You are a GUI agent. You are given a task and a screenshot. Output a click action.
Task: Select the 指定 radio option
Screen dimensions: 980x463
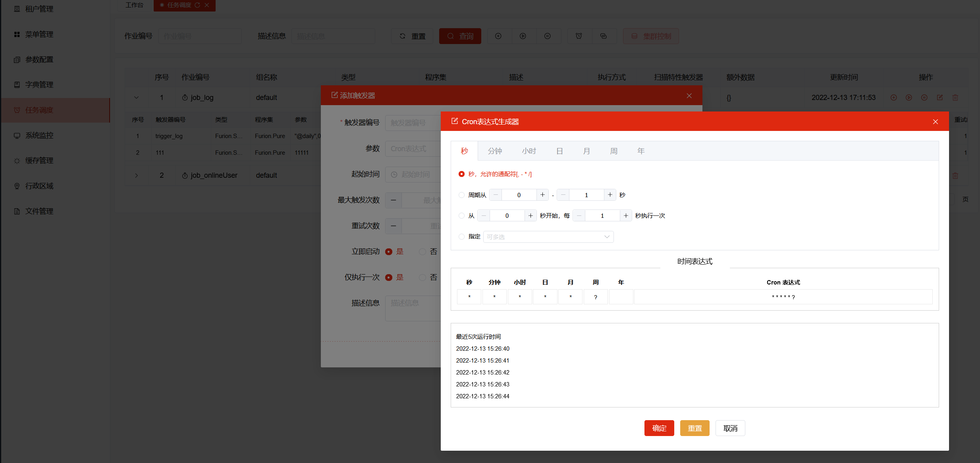461,236
